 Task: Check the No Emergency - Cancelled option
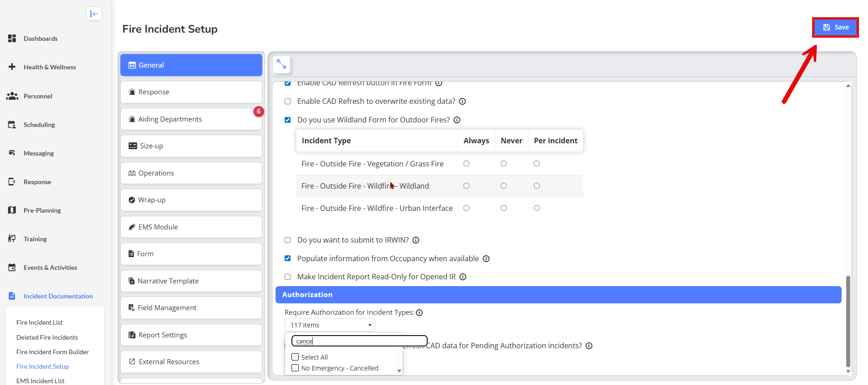pos(295,368)
